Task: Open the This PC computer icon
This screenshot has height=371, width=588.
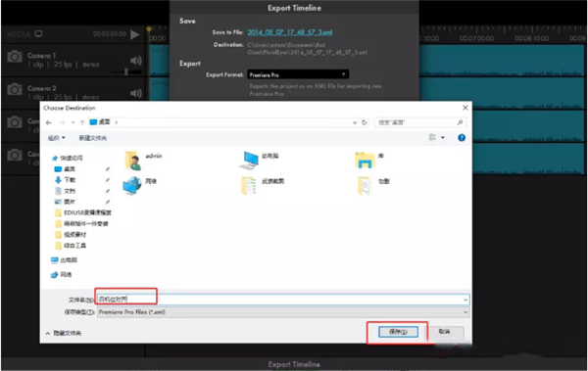Action: 249,161
